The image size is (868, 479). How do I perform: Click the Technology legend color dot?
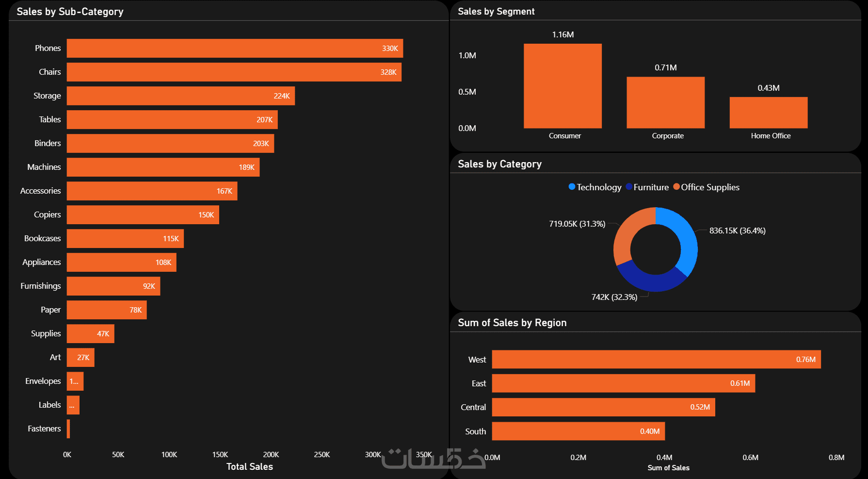pyautogui.click(x=572, y=187)
